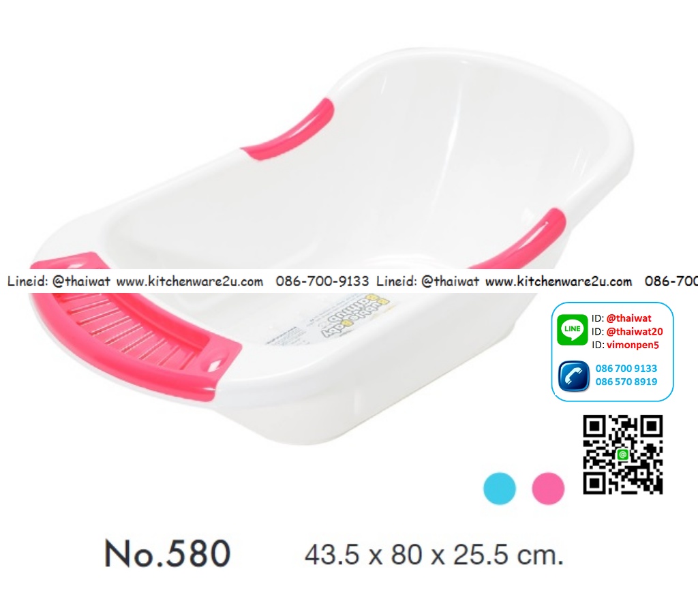Click the pink left side handle grip
Image resolution: width=698 pixels, height=616 pixels.
[288, 129]
